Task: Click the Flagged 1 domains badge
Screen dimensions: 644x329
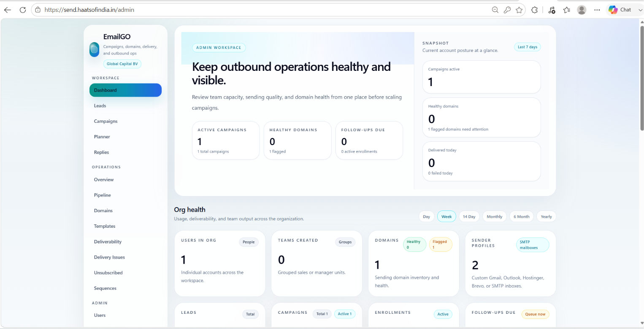Action: coord(441,245)
